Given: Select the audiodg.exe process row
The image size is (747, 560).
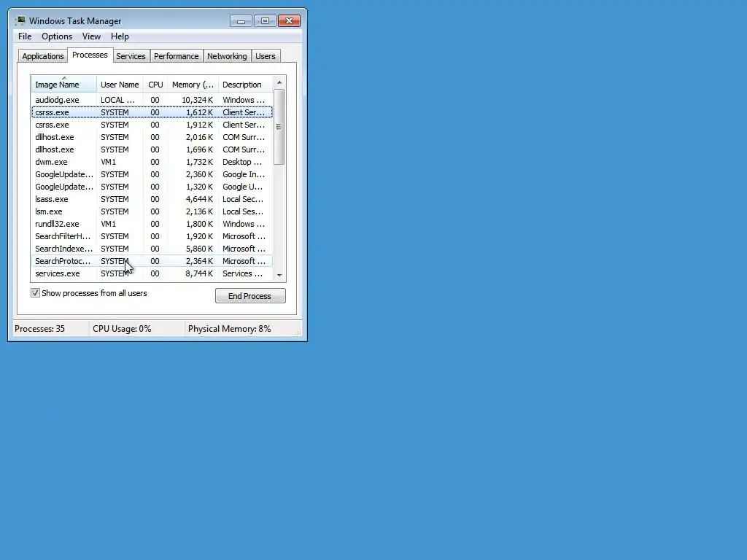Looking at the screenshot, I should [x=152, y=100].
